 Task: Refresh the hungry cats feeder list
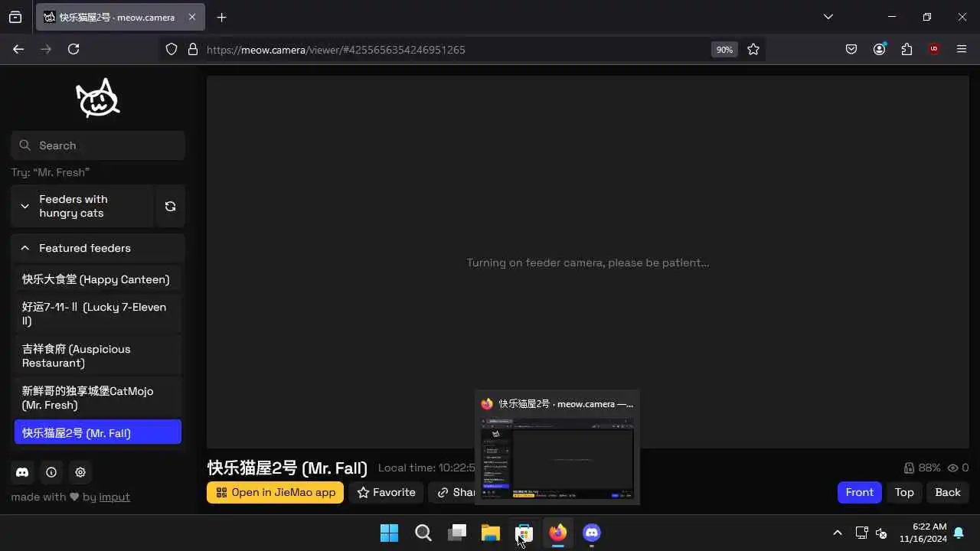[170, 206]
